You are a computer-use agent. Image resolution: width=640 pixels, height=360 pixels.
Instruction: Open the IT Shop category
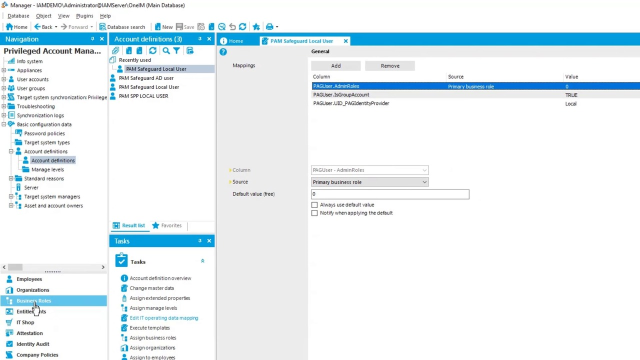(53, 322)
